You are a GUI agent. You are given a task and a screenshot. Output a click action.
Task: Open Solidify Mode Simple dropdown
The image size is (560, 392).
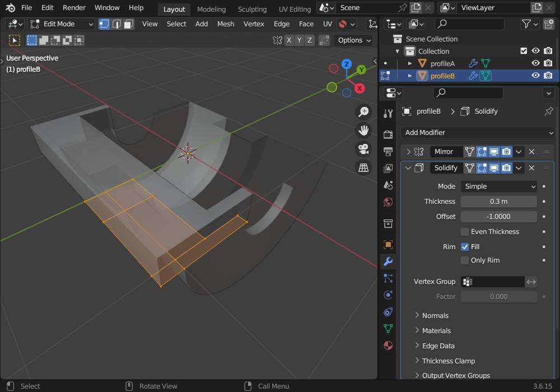(x=498, y=186)
